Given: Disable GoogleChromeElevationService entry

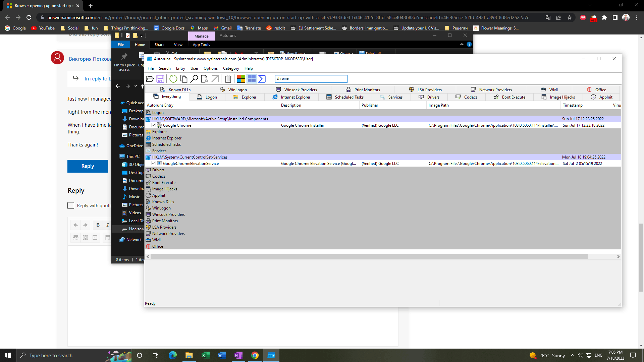Looking at the screenshot, I should 154,163.
